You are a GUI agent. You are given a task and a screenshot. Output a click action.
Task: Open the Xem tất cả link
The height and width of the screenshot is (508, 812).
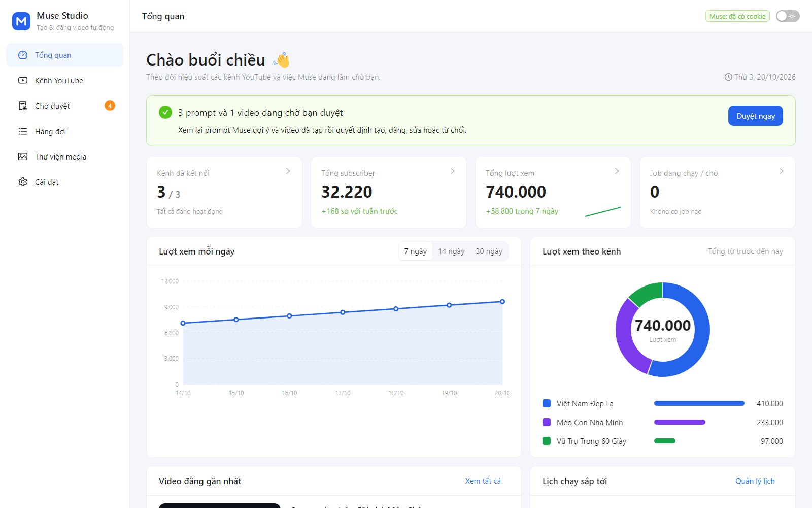click(x=483, y=481)
